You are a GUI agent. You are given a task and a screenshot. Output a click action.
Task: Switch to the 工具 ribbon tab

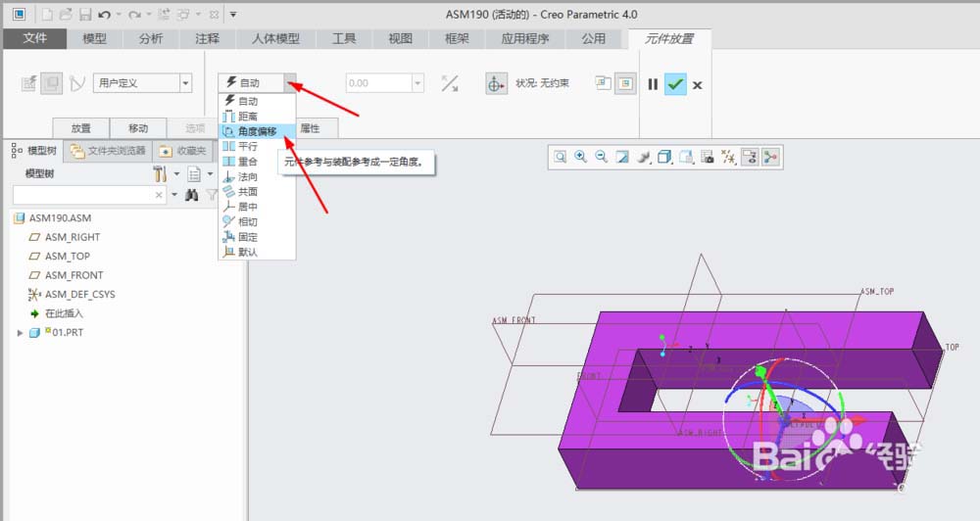(344, 39)
